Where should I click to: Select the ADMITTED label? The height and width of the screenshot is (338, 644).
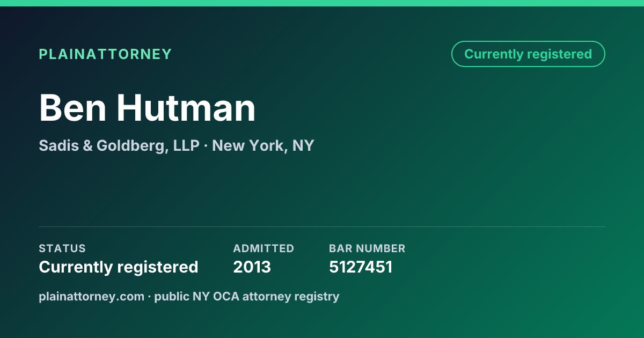(264, 248)
